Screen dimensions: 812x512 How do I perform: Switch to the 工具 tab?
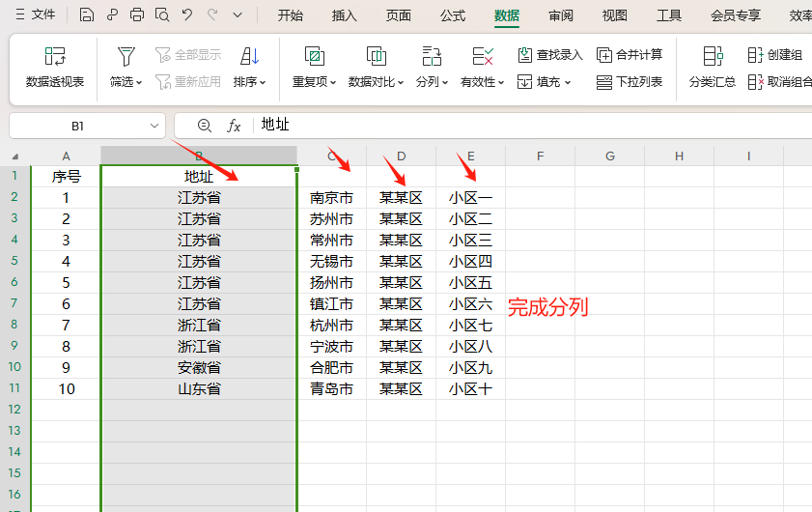[669, 15]
